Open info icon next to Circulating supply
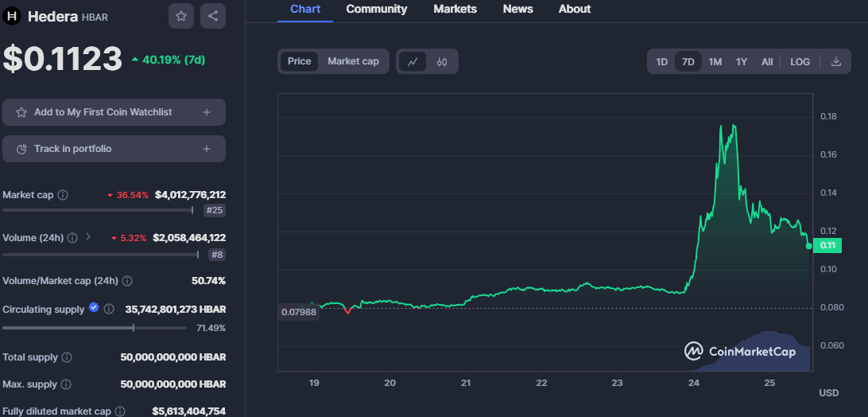The image size is (868, 417). (x=109, y=309)
